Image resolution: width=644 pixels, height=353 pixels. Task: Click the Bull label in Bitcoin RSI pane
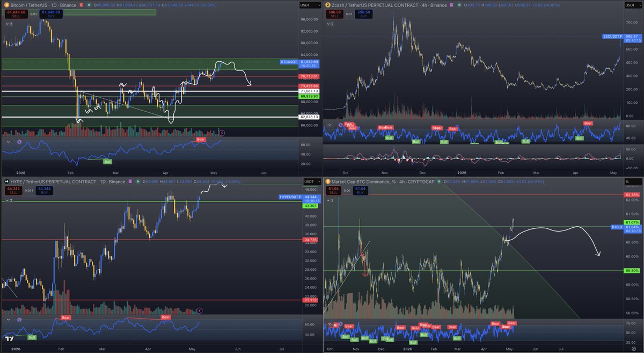click(107, 161)
